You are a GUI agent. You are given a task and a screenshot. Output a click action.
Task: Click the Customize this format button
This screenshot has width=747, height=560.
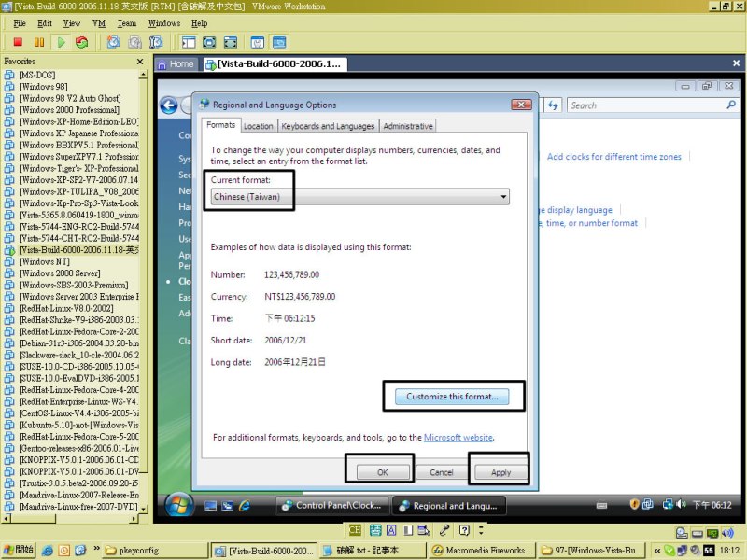coord(452,397)
